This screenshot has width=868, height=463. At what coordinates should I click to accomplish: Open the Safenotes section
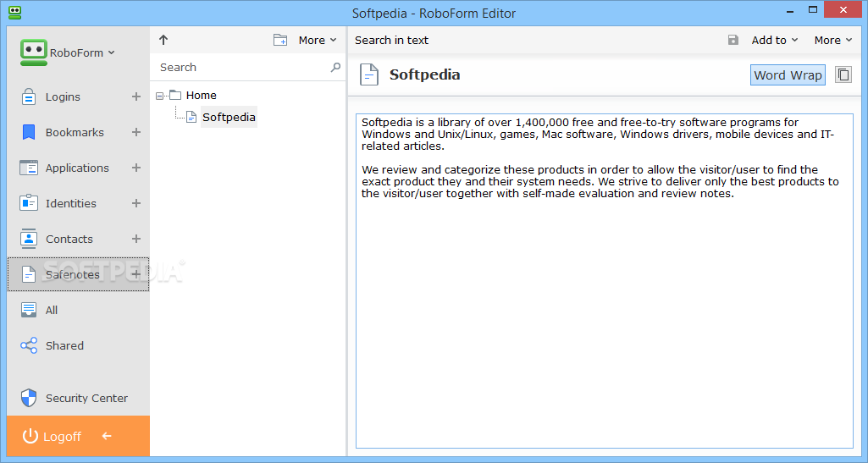[x=73, y=274]
